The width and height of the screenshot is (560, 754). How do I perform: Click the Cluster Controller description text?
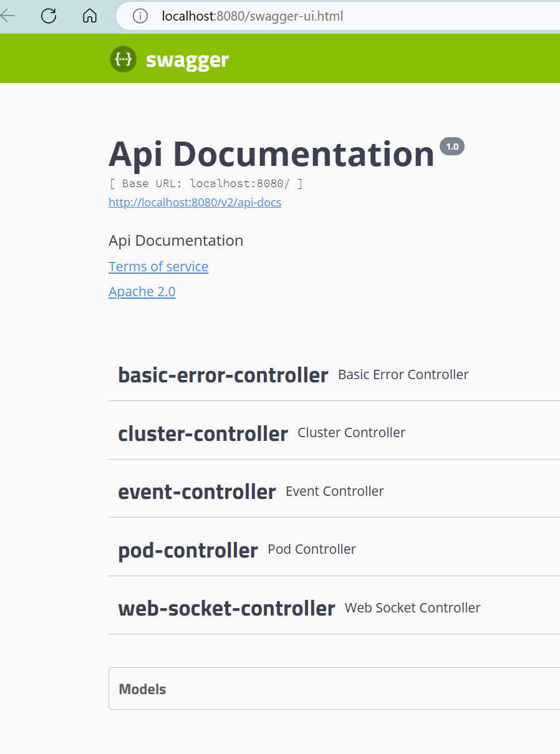tap(352, 432)
